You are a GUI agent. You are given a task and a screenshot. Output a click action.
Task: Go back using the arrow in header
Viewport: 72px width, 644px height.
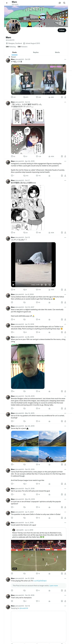(7, 3)
